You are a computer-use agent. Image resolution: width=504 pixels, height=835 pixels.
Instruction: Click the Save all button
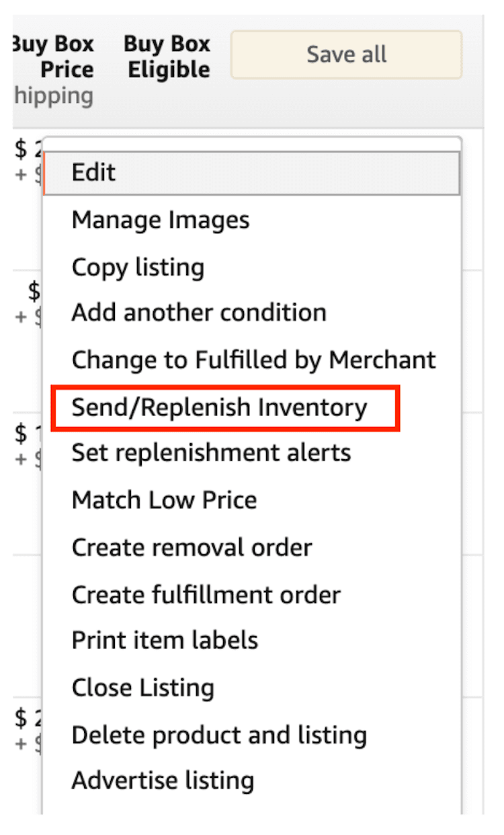point(346,54)
